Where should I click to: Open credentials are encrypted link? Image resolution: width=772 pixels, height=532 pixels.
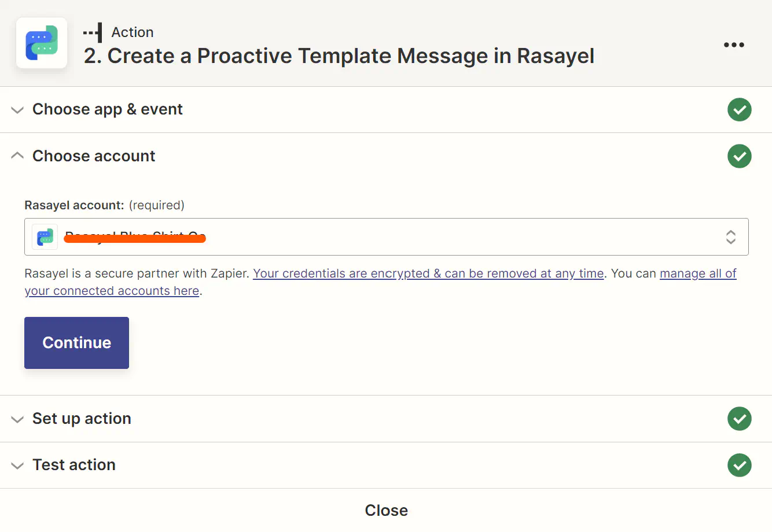point(428,274)
